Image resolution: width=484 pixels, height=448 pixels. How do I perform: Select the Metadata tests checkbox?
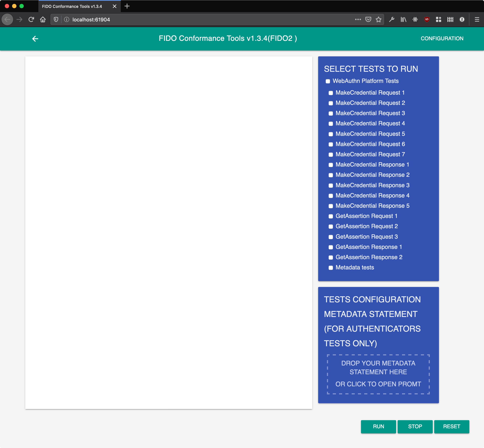pos(331,268)
